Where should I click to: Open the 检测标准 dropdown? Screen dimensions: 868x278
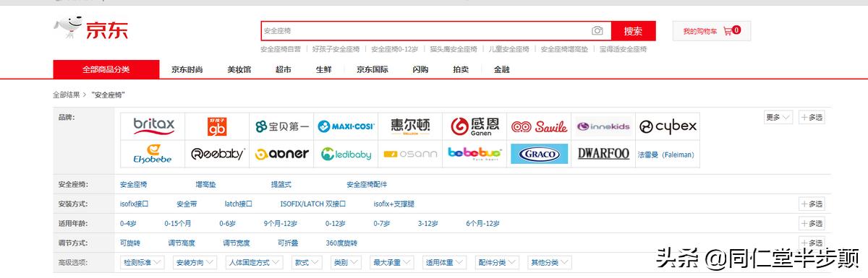coord(143,262)
